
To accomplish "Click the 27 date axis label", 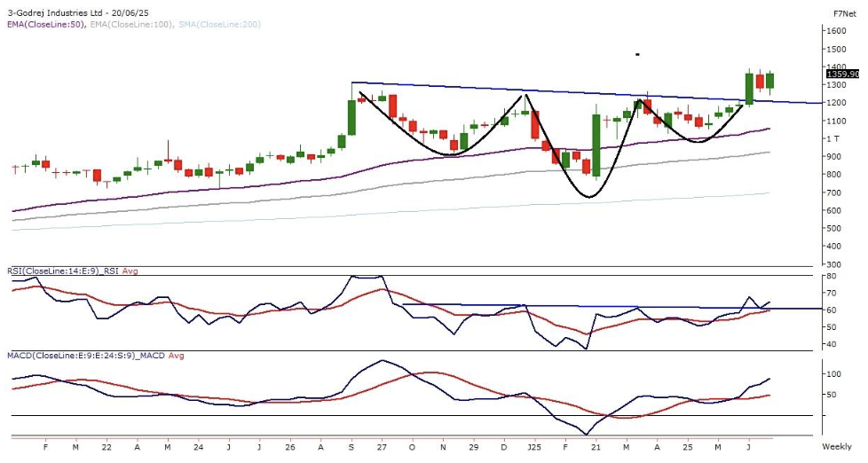I will 382,447.
